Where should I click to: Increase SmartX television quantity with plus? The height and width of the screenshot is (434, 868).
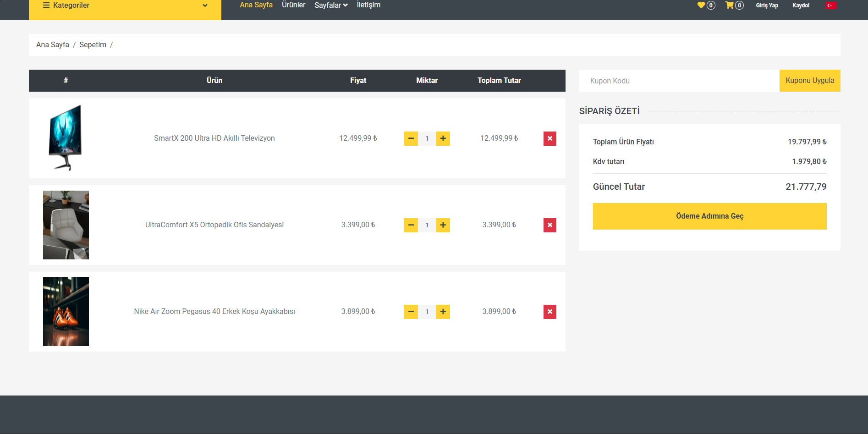coord(443,138)
